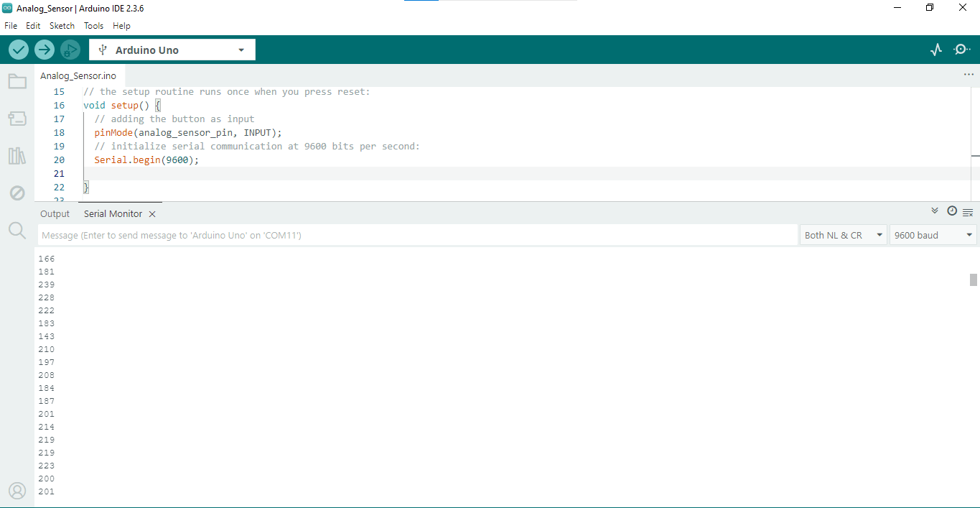Close the Serial Monitor tab

(x=152, y=214)
